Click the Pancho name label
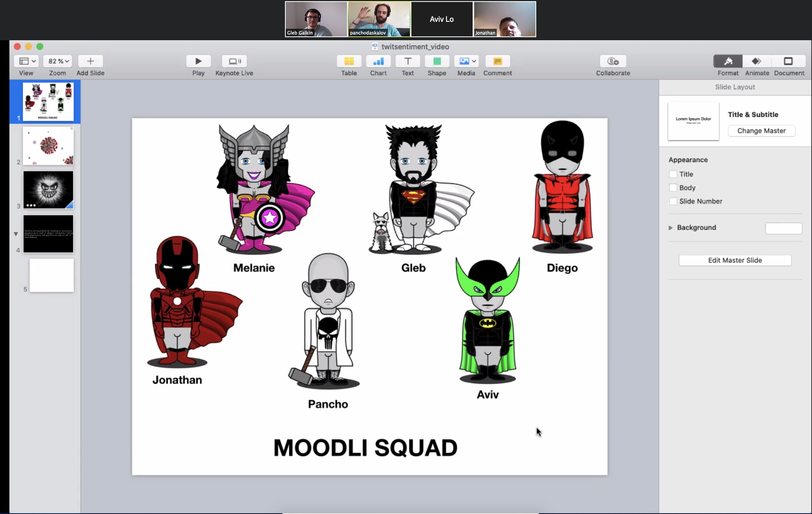 tap(328, 404)
